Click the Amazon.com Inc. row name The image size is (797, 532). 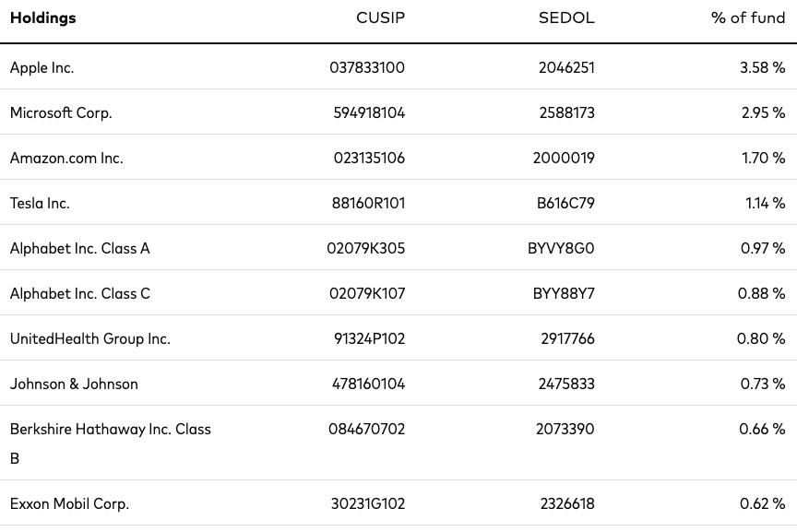(x=66, y=158)
